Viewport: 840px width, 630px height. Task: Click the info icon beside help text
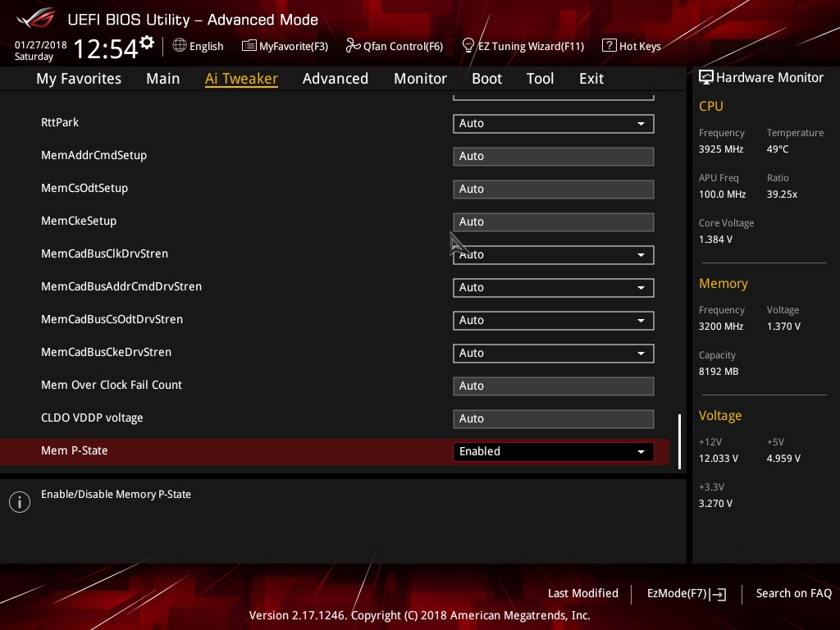pyautogui.click(x=20, y=502)
